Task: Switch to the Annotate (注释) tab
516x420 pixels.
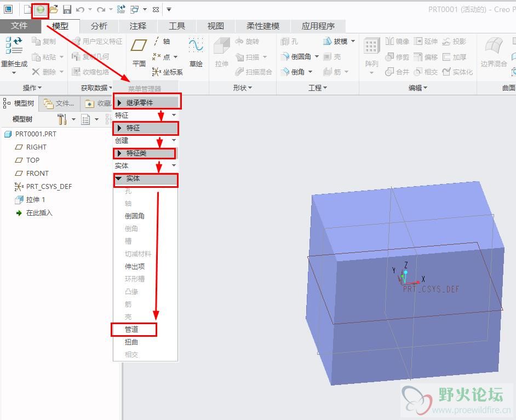Action: tap(138, 26)
